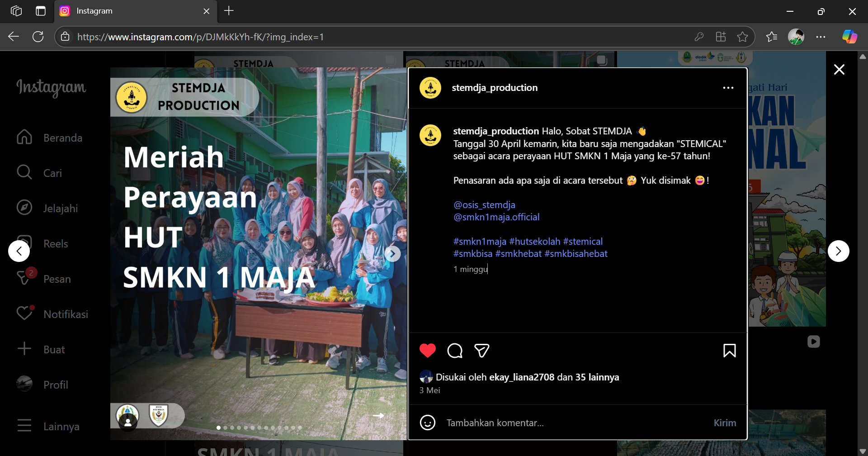Open Copilot icon in browser toolbar

(x=849, y=37)
